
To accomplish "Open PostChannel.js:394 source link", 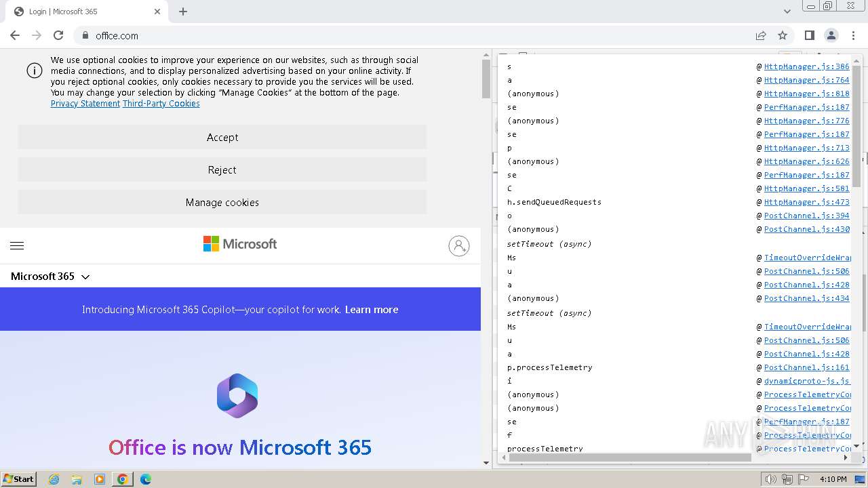I will click(806, 216).
